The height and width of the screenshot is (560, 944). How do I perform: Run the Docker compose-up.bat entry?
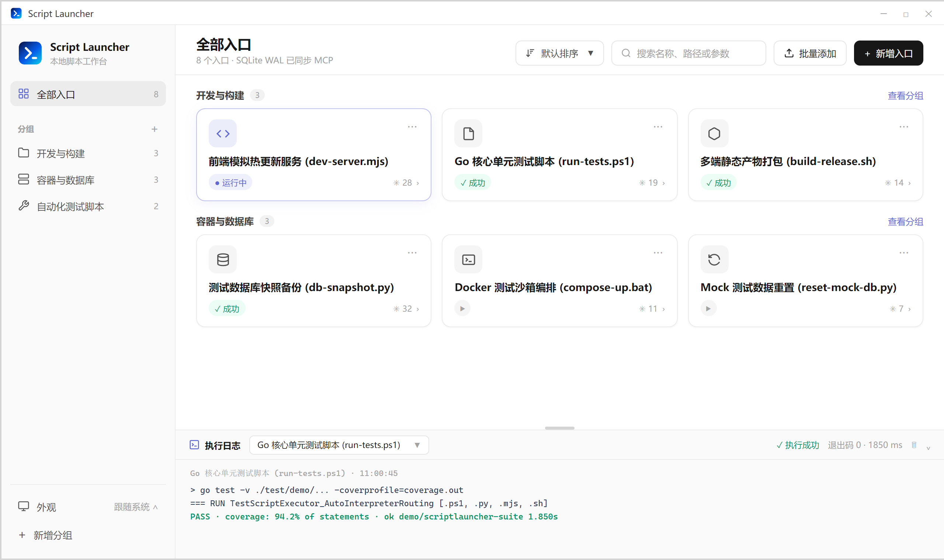tap(462, 309)
